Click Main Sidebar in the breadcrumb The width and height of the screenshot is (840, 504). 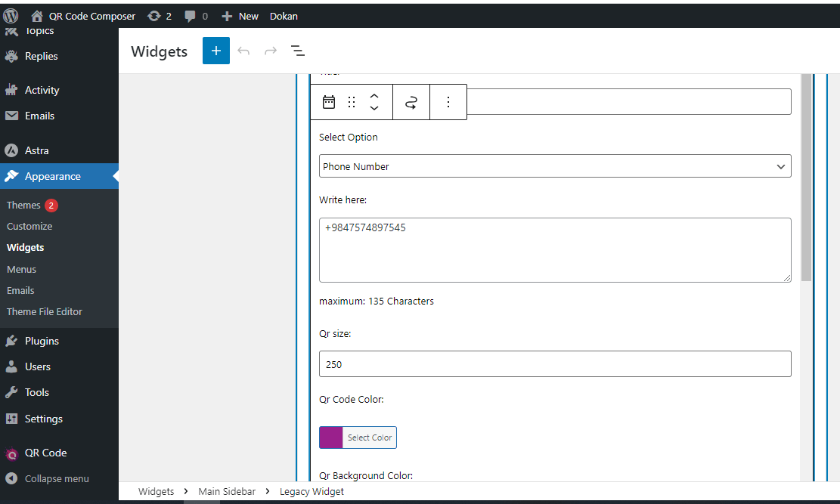point(227,491)
